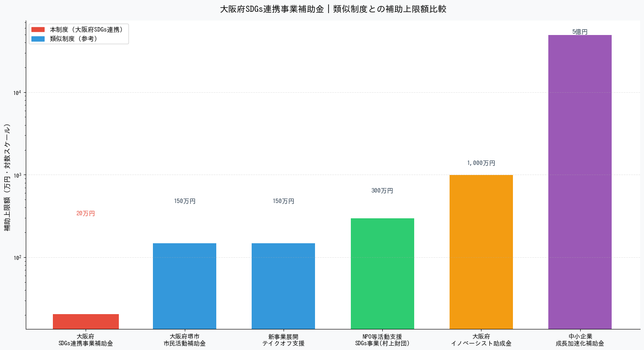Click the y-axis tick label 10³
Viewport: 644px width, 350px height.
(x=17, y=175)
